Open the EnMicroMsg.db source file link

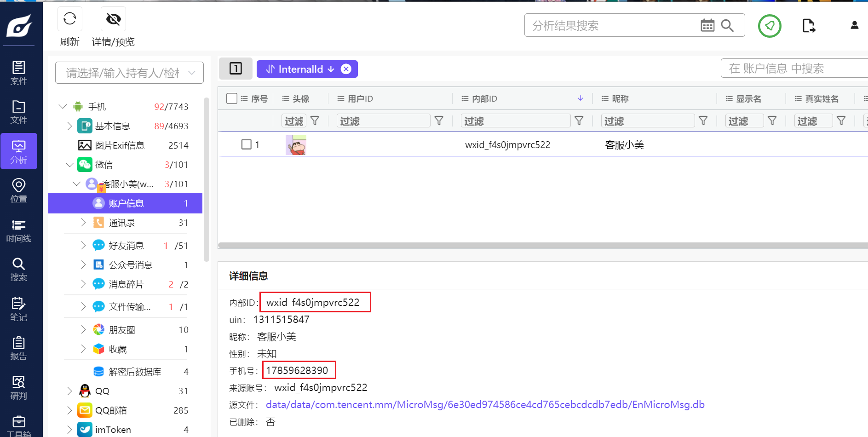[x=485, y=405]
